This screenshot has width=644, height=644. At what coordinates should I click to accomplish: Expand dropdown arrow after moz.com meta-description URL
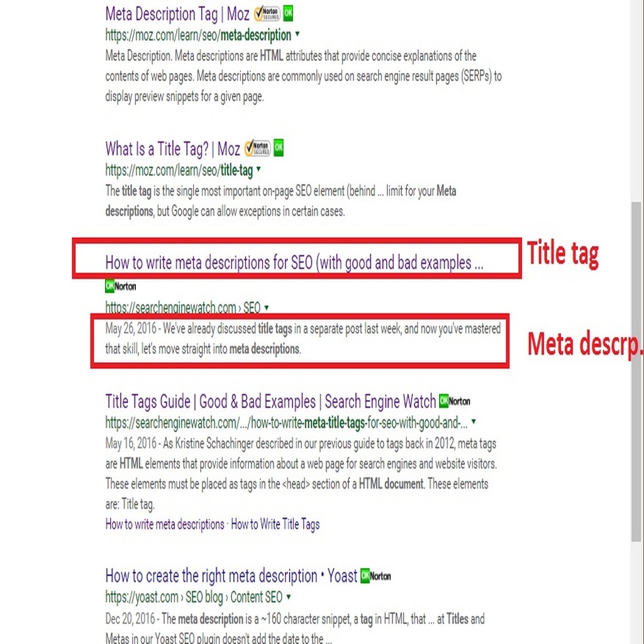pos(297,34)
